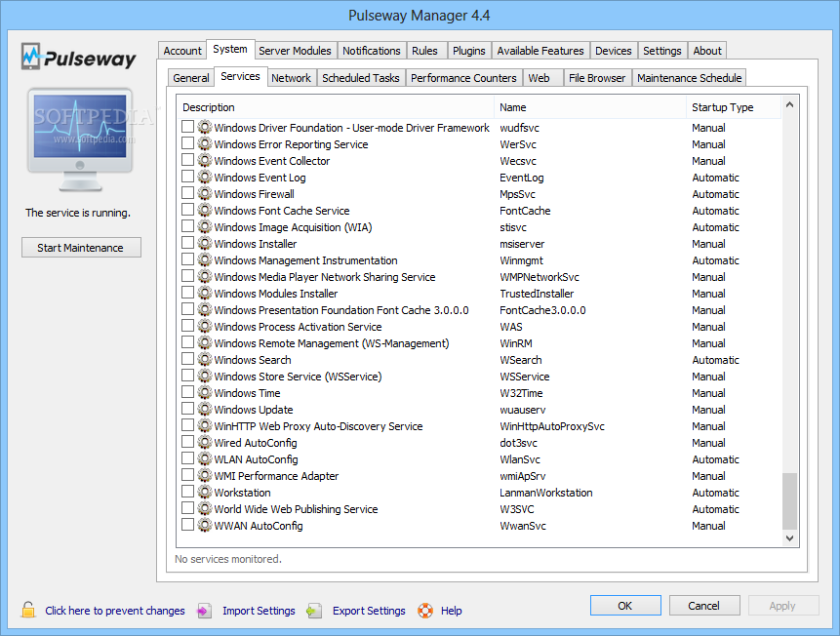Click gear icon of Windows Event Collector
This screenshot has width=840, height=636.
tap(205, 160)
